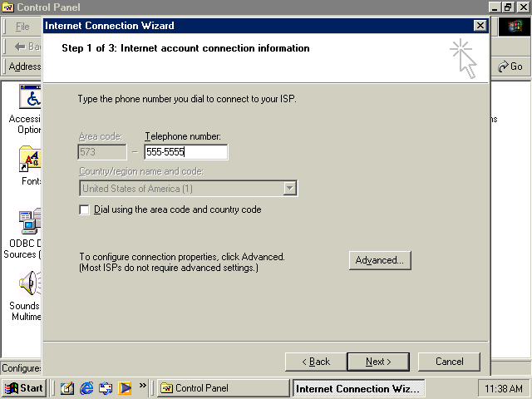This screenshot has width=532, height=399.
Task: Open Country/region name dropdown arrow
Action: pos(290,189)
